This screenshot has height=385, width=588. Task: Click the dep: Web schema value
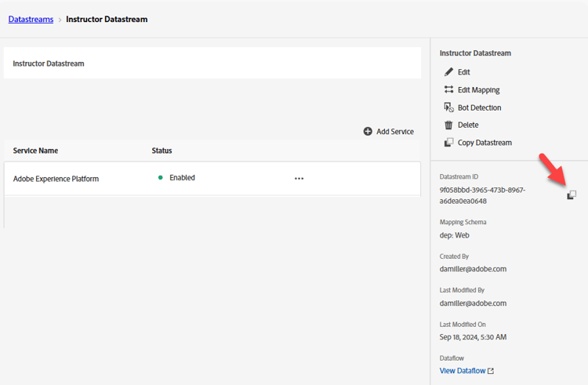click(454, 235)
